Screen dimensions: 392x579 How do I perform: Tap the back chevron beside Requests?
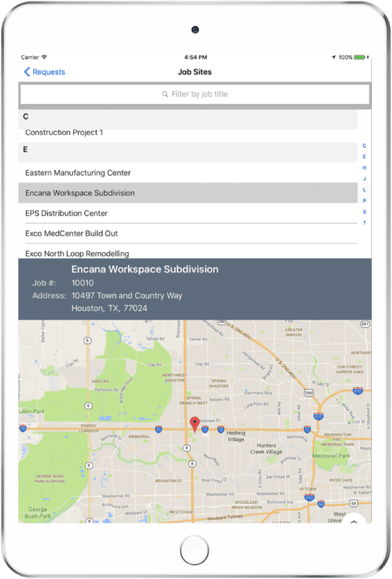tap(27, 72)
